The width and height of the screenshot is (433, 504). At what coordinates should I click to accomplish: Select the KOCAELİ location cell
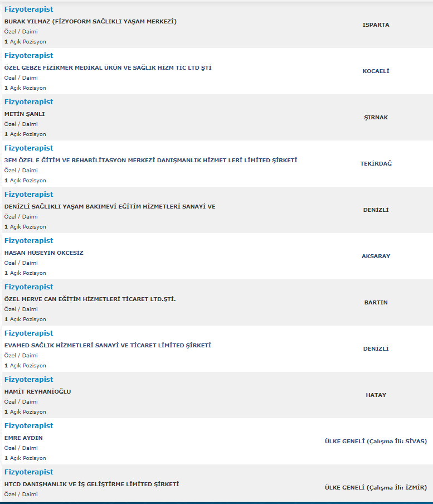tap(376, 71)
